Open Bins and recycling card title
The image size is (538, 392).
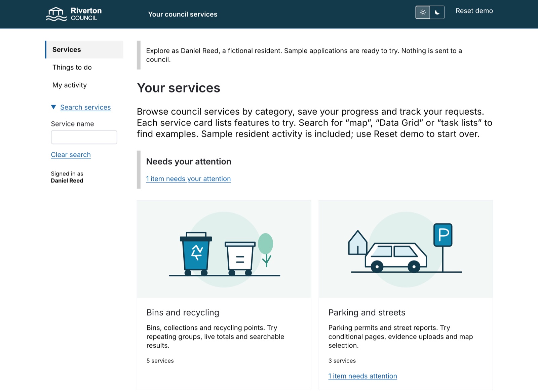click(183, 313)
